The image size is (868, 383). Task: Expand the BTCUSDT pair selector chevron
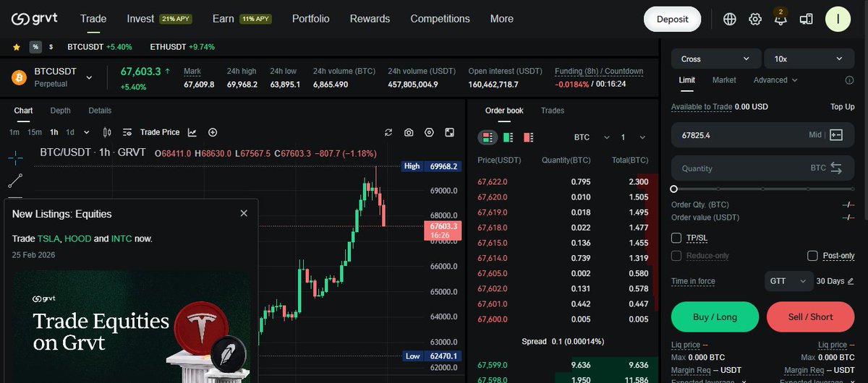(x=89, y=77)
